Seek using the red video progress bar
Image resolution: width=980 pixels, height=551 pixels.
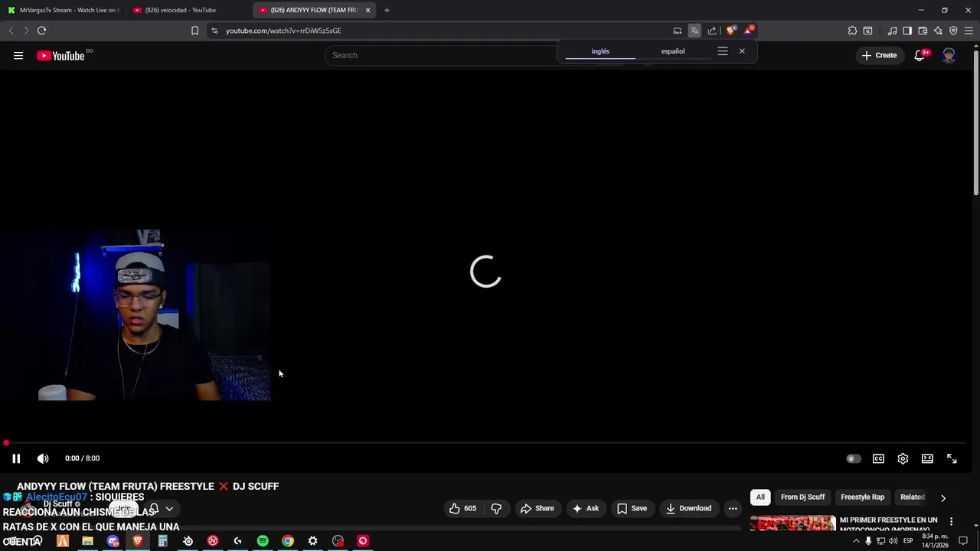click(485, 443)
